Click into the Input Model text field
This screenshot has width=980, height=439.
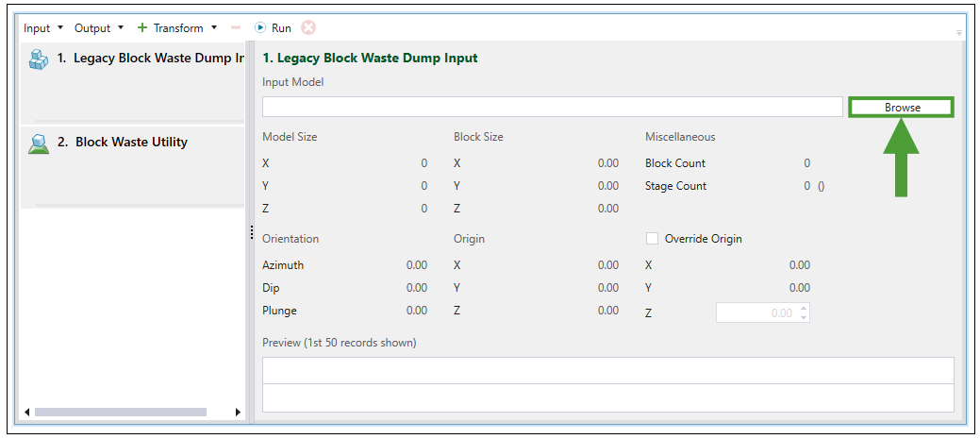point(552,108)
